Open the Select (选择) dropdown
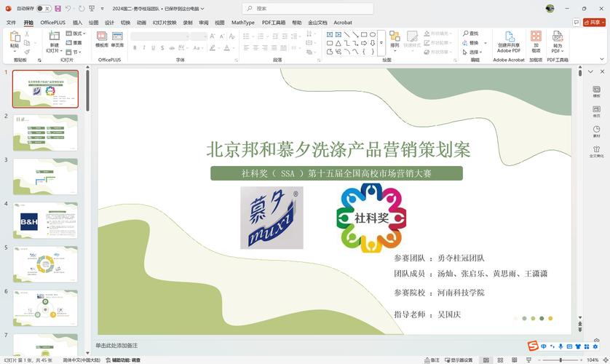Viewport: 610px width, 364px height. 472,52
